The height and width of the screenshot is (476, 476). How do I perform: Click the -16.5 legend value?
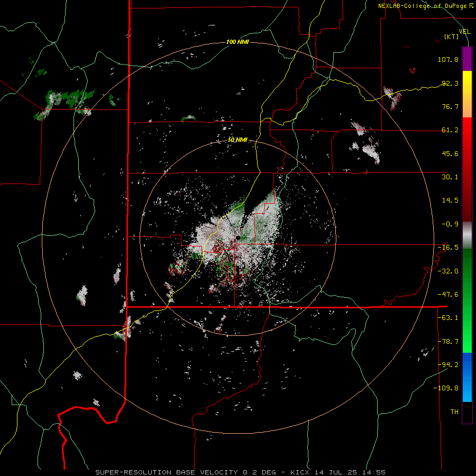[x=448, y=248]
